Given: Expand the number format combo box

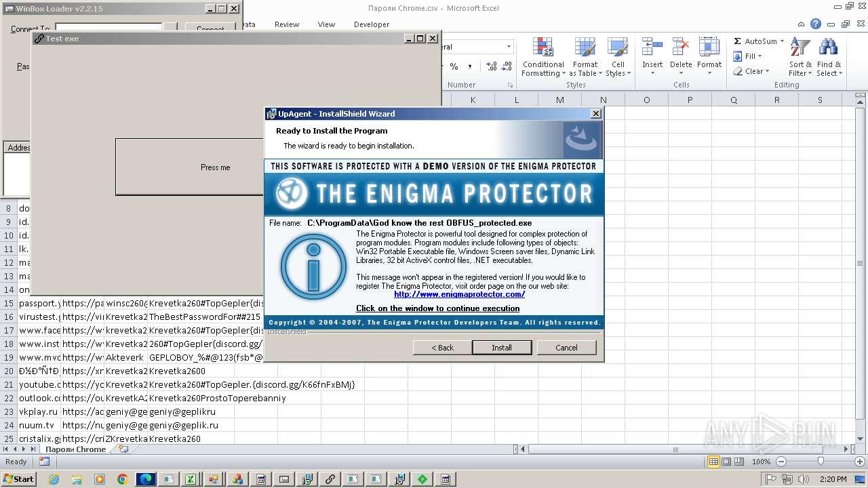Looking at the screenshot, I should click(x=509, y=47).
